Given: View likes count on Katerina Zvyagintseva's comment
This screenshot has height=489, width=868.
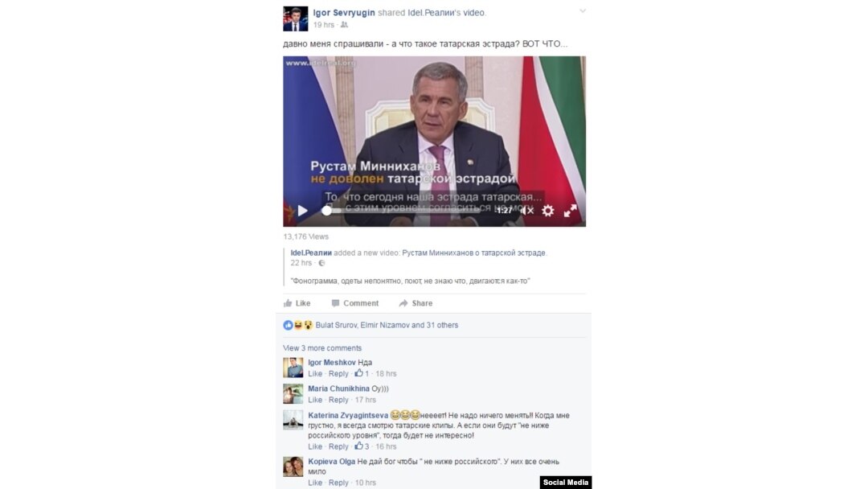Looking at the screenshot, I should click(362, 446).
